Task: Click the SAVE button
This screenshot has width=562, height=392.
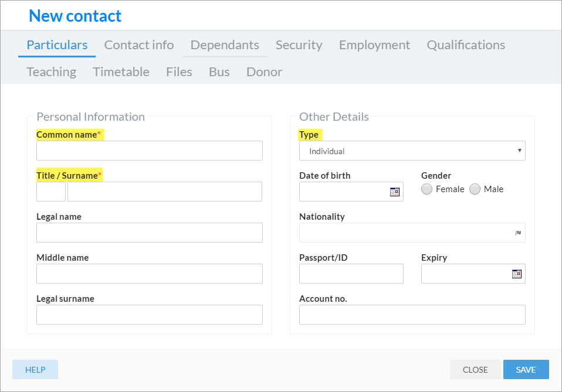Action: 526,370
